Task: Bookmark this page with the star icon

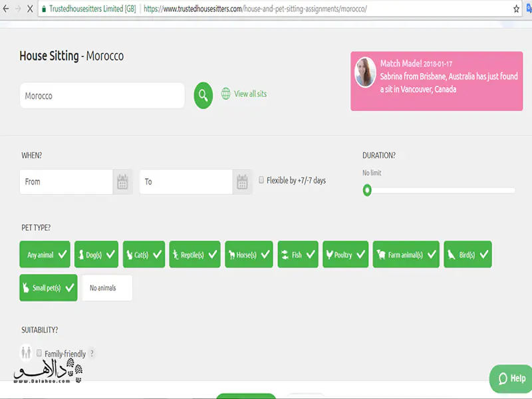Action: tap(516, 9)
